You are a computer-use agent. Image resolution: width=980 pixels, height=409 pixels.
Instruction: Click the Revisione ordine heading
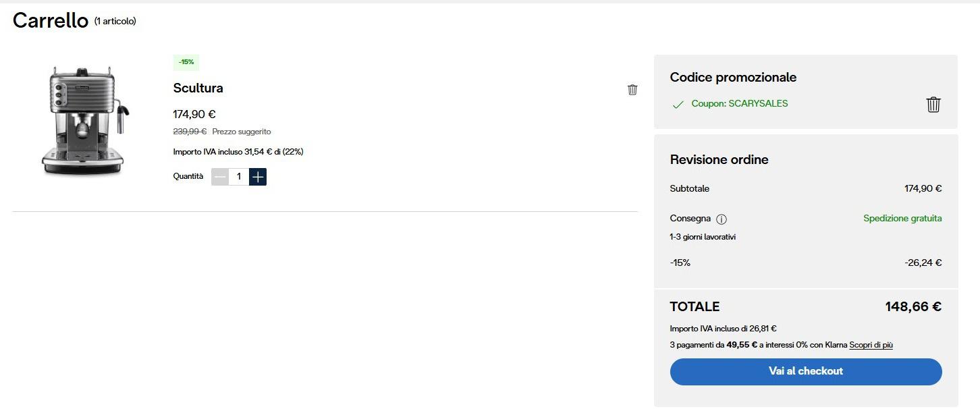pyautogui.click(x=719, y=160)
